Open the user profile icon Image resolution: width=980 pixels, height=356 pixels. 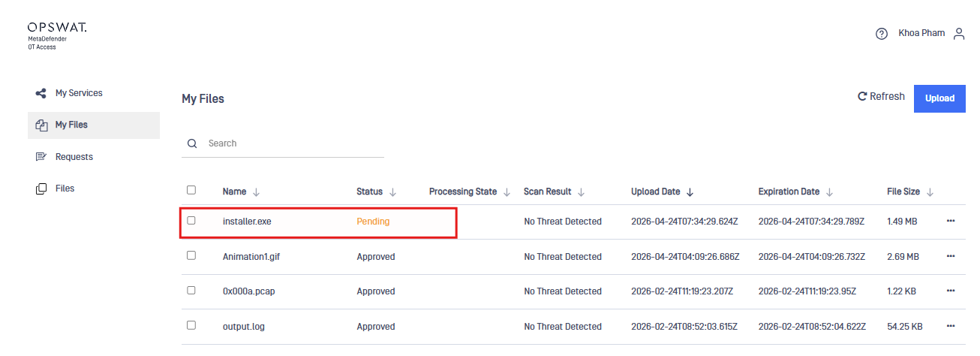tap(958, 34)
